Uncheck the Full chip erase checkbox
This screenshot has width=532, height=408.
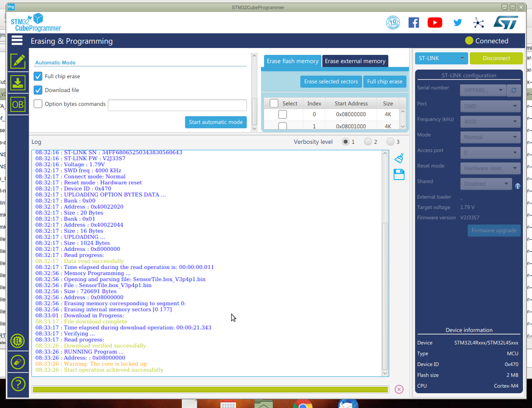[x=38, y=76]
